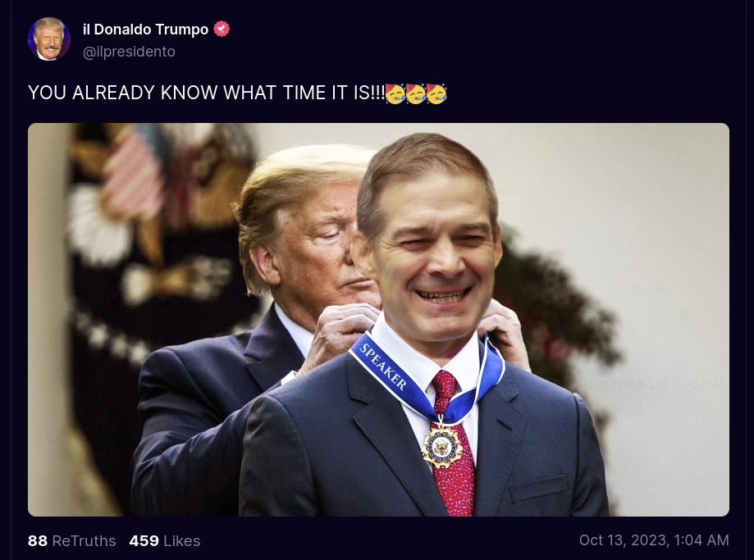The height and width of the screenshot is (560, 754).
Task: Click the SPEAKER text on the blue ribbon
Action: [x=383, y=367]
